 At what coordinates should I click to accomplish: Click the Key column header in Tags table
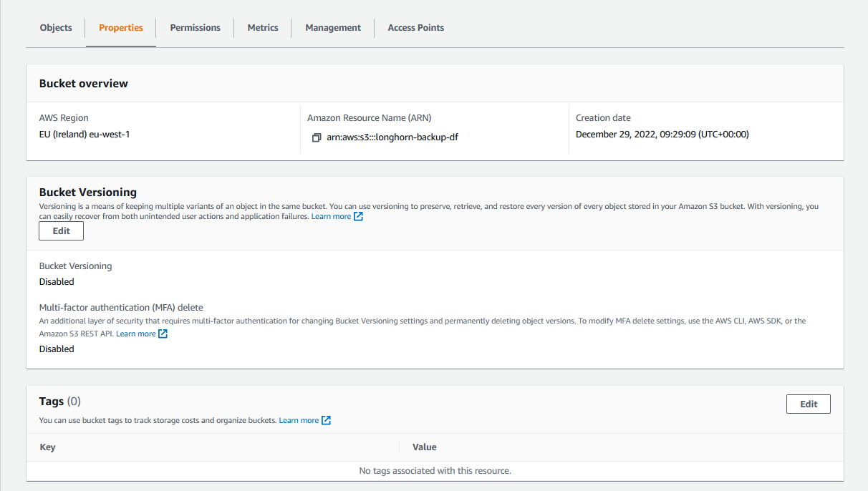[47, 447]
